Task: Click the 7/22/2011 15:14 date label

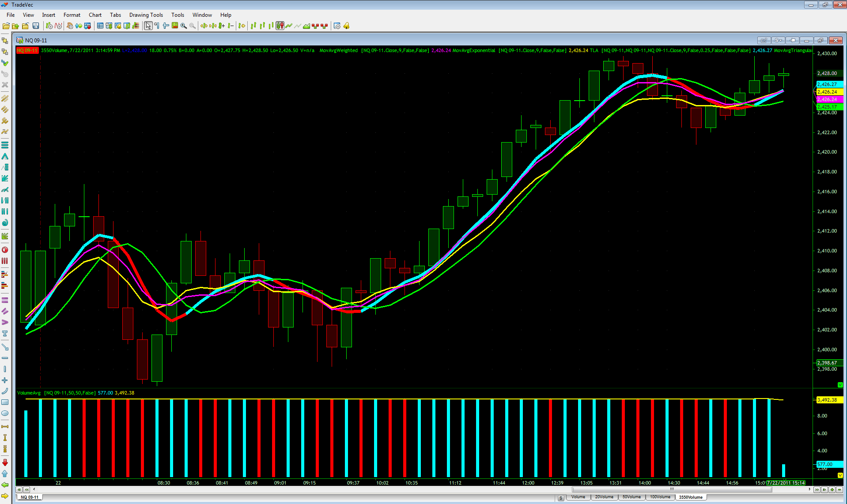Action: pos(786,483)
